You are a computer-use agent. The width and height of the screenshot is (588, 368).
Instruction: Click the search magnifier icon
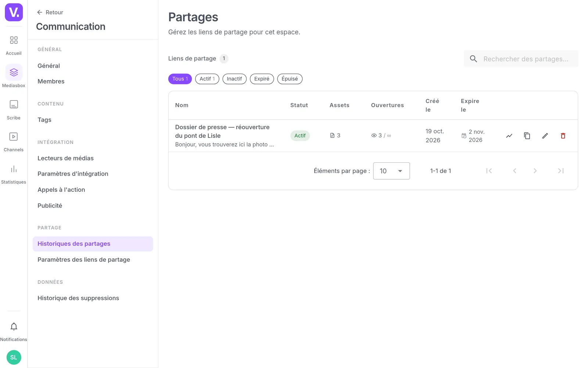[x=473, y=59]
